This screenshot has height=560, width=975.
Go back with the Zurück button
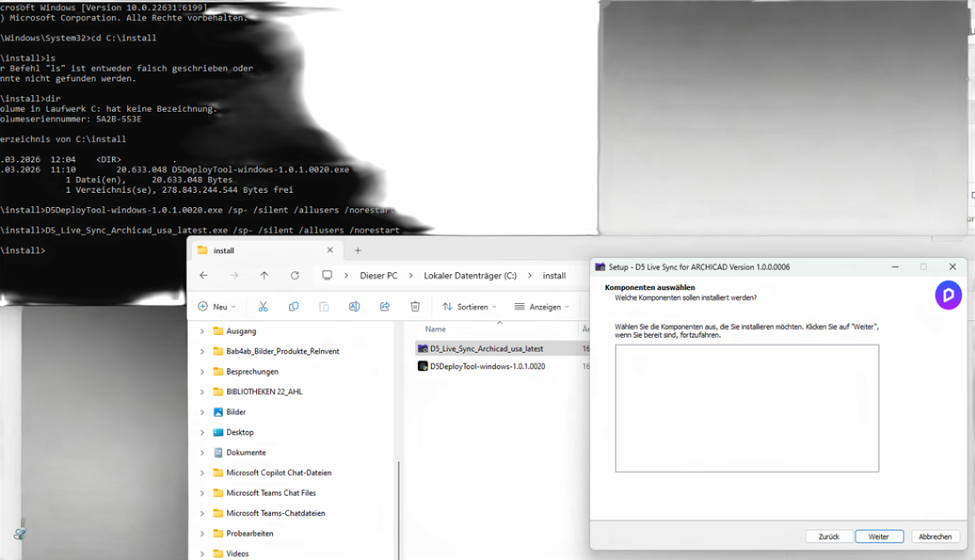click(829, 537)
